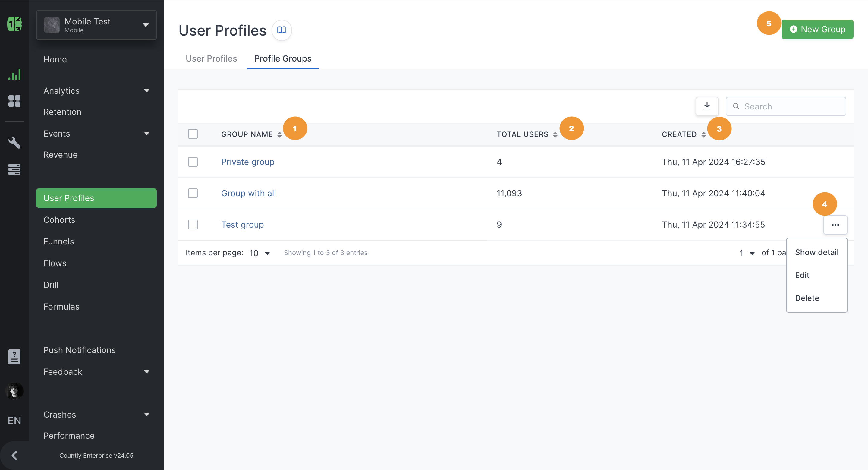The image size is (868, 470).
Task: Choose Show detail from context menu
Action: 817,253
